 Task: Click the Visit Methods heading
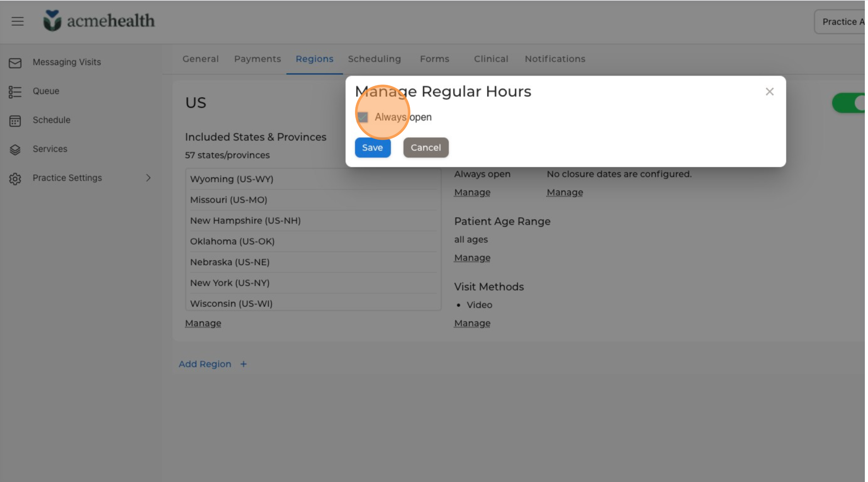pos(489,287)
